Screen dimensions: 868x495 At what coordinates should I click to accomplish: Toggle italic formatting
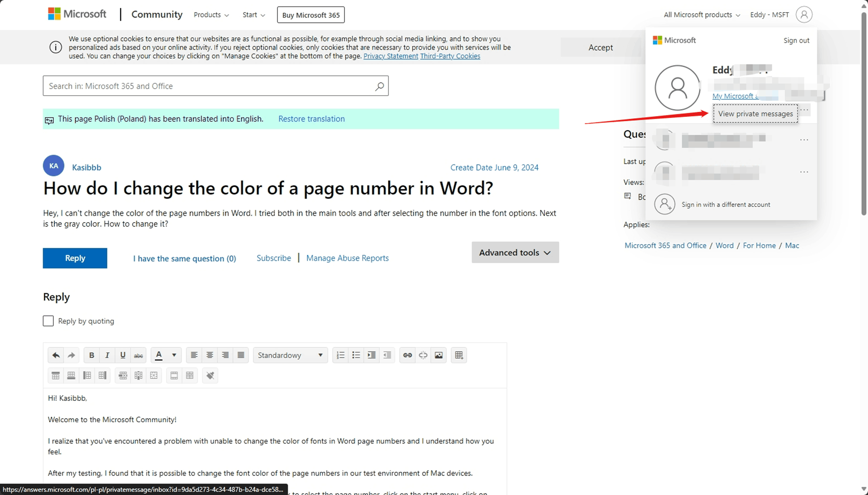click(107, 355)
